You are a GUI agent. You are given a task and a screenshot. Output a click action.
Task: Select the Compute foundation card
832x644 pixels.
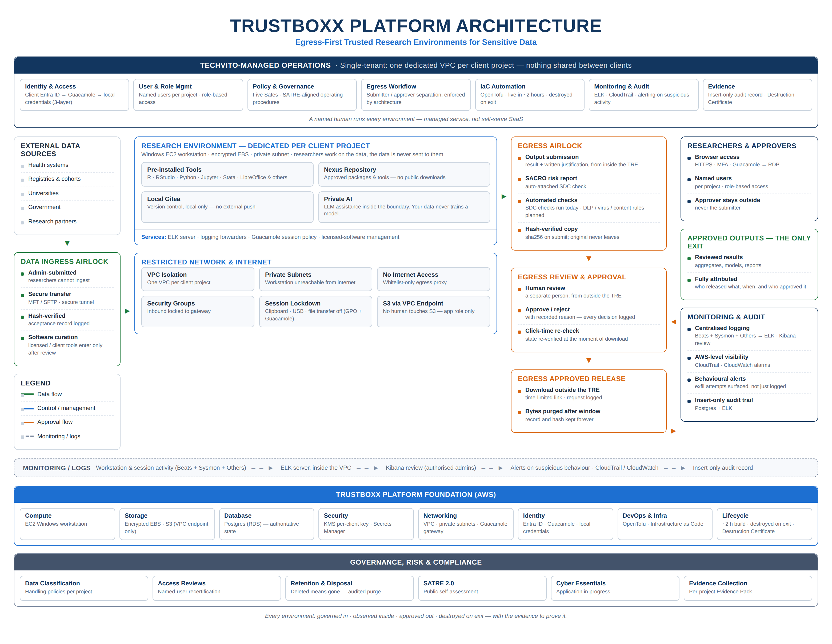[x=67, y=524]
